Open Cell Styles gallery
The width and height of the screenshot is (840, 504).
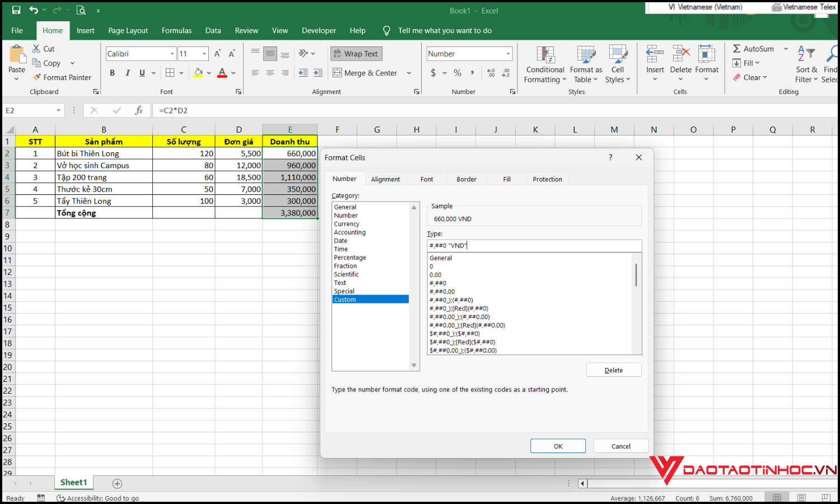point(618,64)
